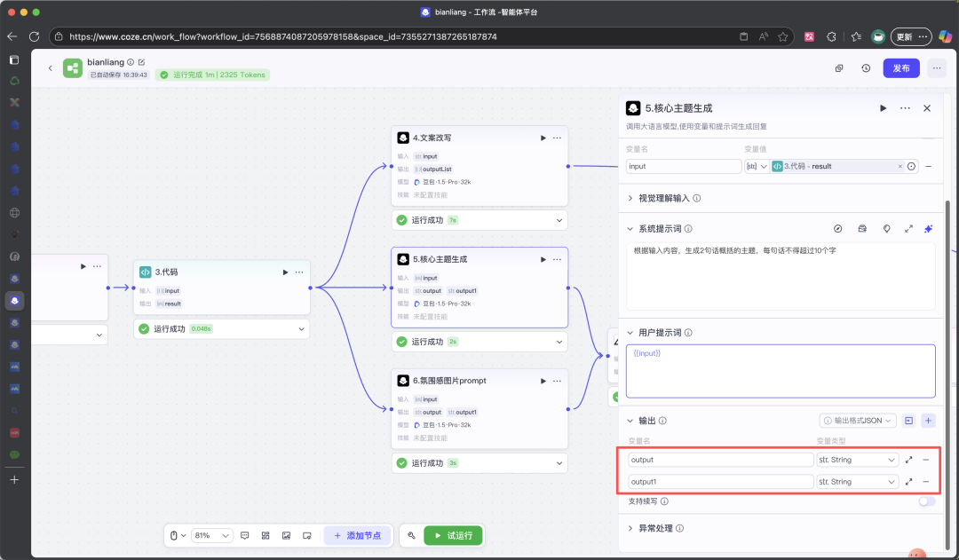Viewport: 959px width, 560px height.
Task: Expand the output variable row editor
Action: click(x=909, y=460)
